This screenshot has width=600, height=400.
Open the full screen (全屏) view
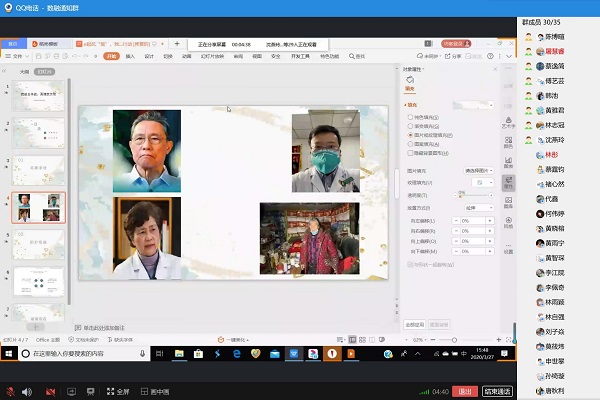click(118, 392)
